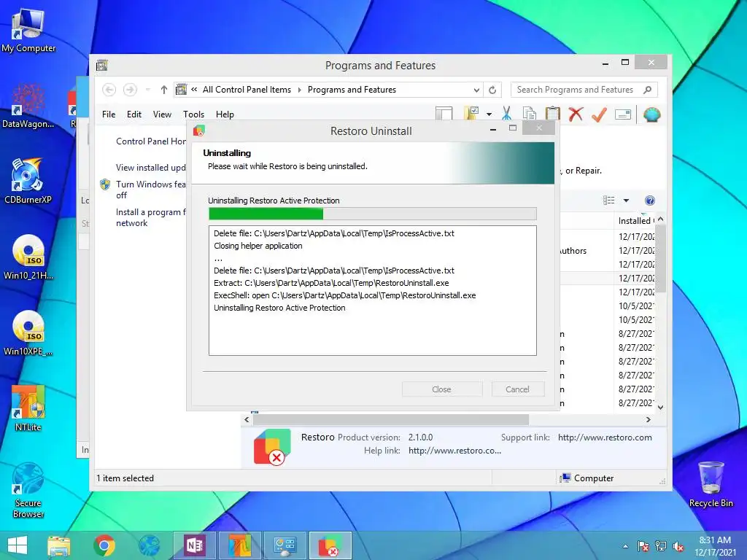Screen dimensions: 747x560
Task: Expand the folder options toolbar dropdown arrow
Action: [489, 114]
